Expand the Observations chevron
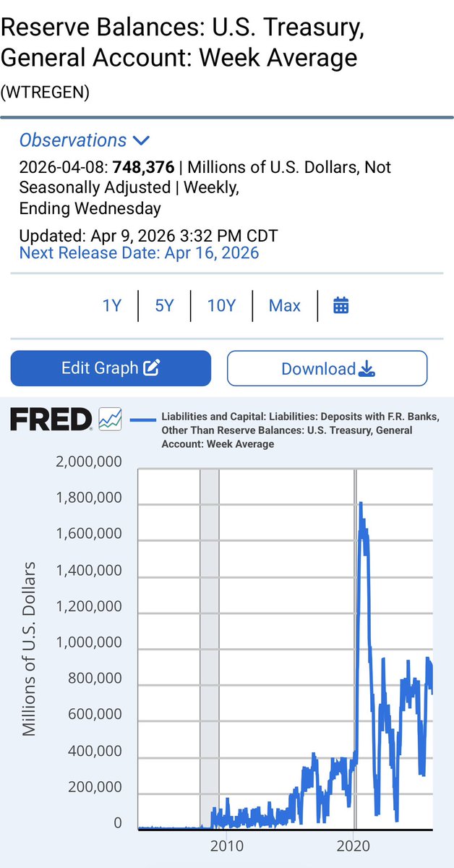The height and width of the screenshot is (868, 454). tap(141, 140)
